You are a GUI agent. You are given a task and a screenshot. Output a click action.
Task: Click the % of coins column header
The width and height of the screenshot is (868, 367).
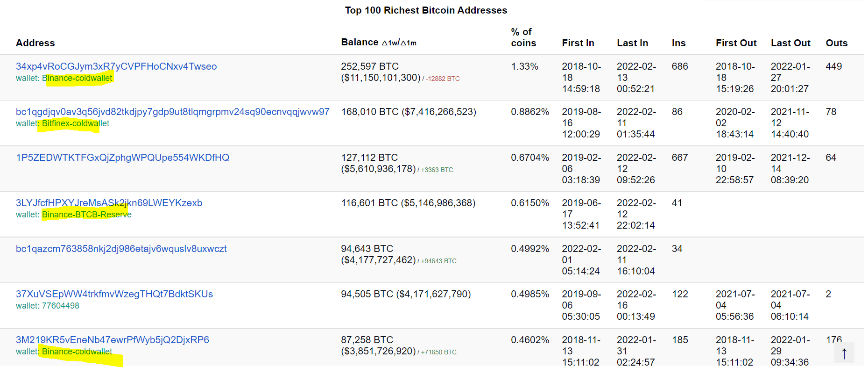pyautogui.click(x=523, y=37)
